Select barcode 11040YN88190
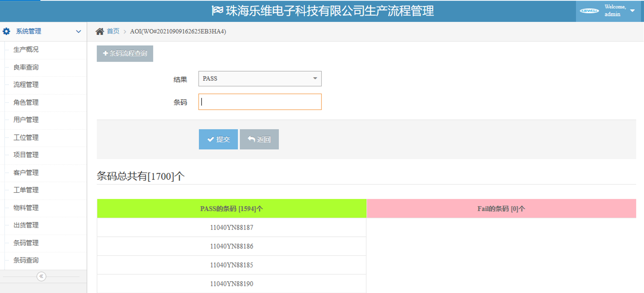The image size is (644, 293). click(x=232, y=284)
